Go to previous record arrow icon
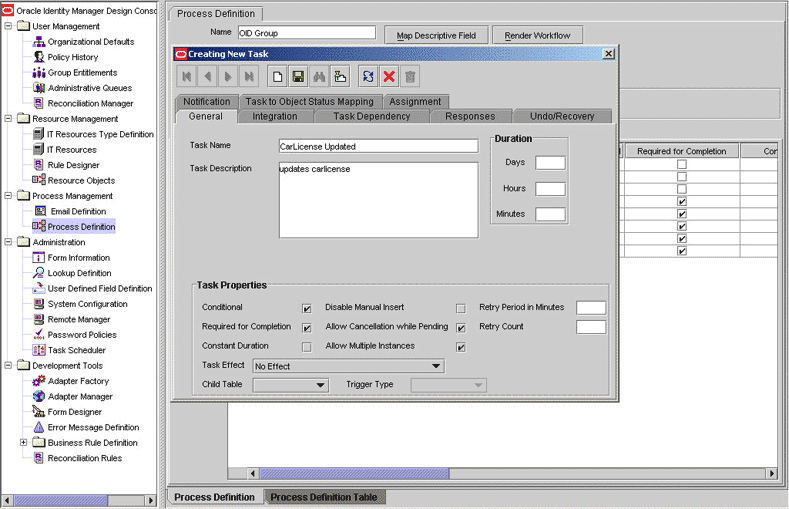This screenshot has height=509, width=789. (207, 77)
